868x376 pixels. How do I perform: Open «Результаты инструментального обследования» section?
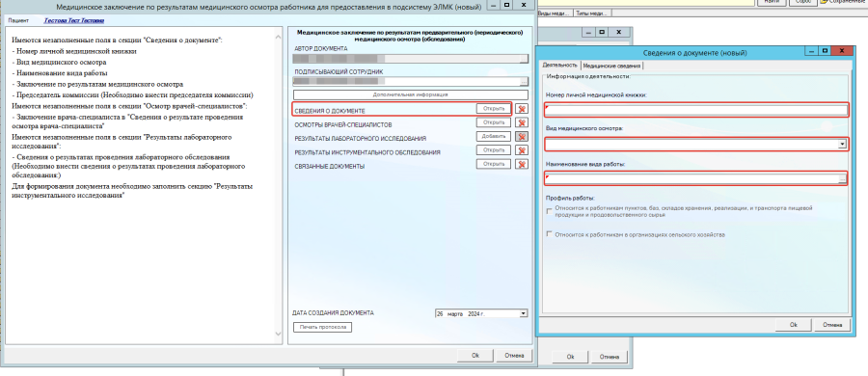coord(494,150)
